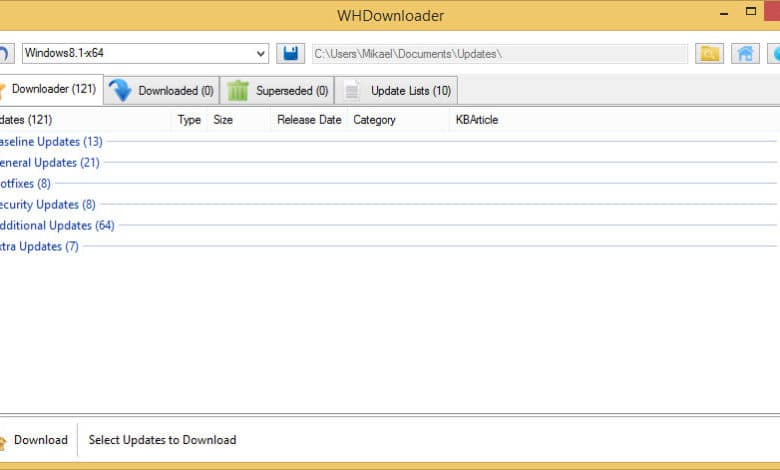Expand the Security Updates (8) group
The width and height of the screenshot is (780, 470).
(x=47, y=204)
